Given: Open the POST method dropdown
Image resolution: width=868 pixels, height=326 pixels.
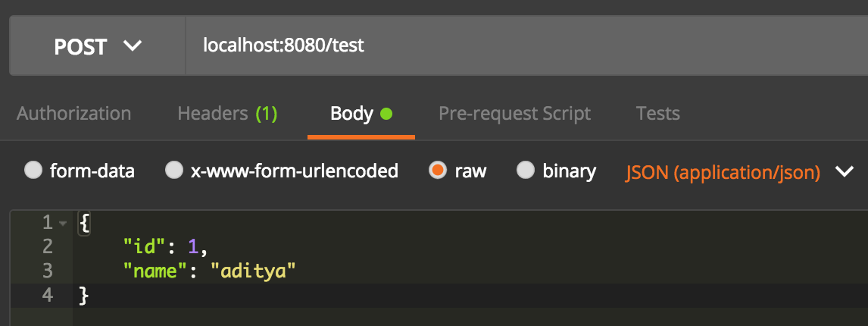Looking at the screenshot, I should [97, 46].
